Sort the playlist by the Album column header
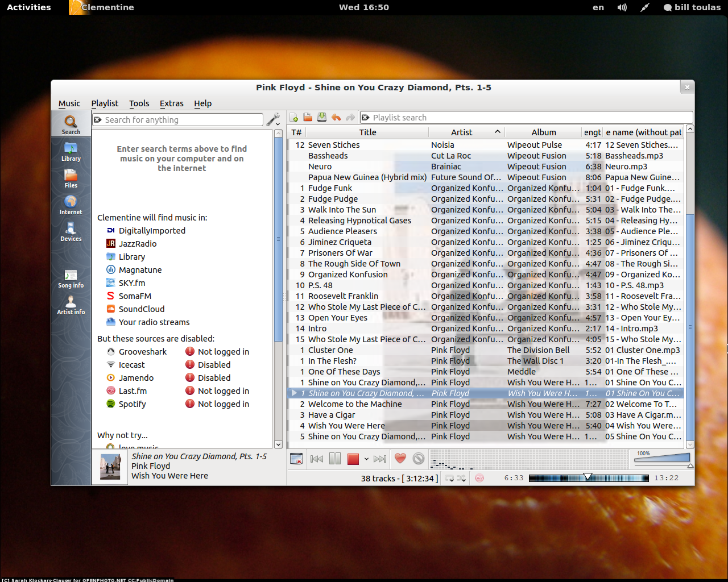This screenshot has width=728, height=582. [544, 132]
